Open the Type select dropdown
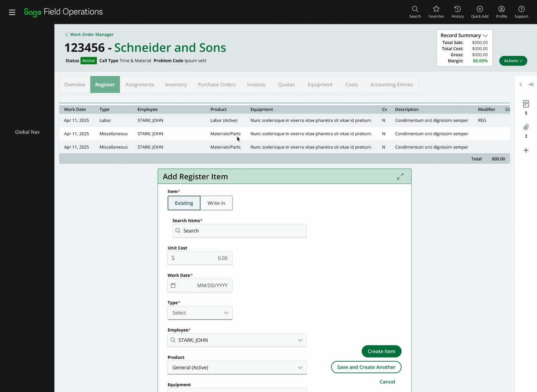 coord(200,313)
